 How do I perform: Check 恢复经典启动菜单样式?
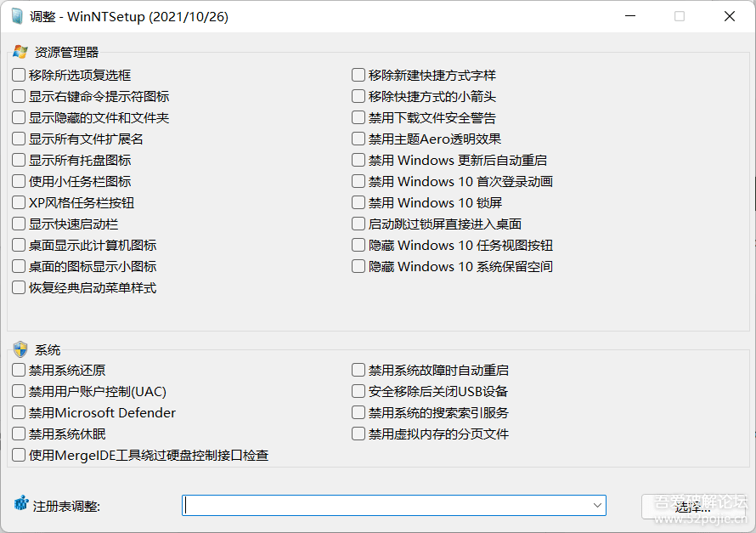point(19,287)
